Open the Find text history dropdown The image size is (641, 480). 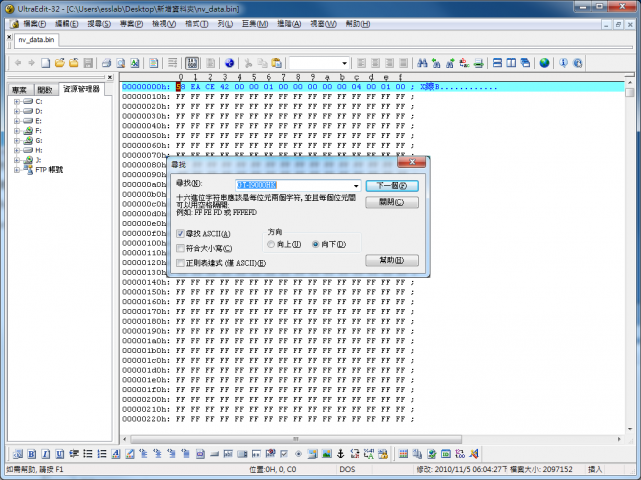point(356,186)
